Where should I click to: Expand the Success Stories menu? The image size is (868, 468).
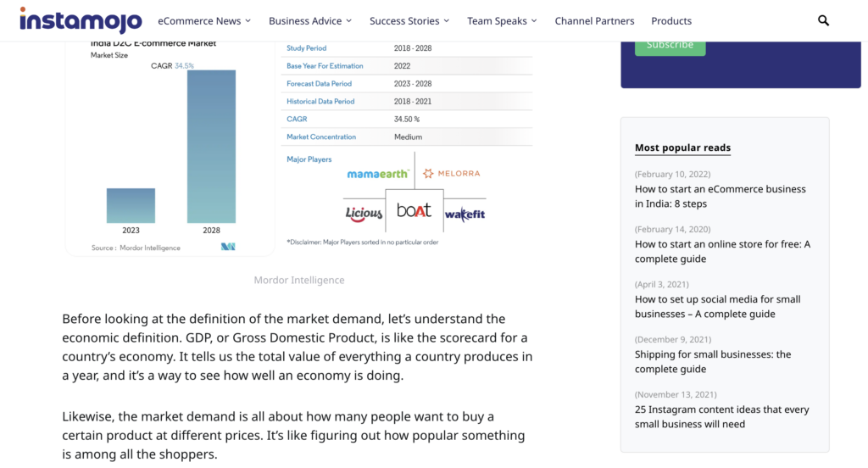pyautogui.click(x=409, y=20)
